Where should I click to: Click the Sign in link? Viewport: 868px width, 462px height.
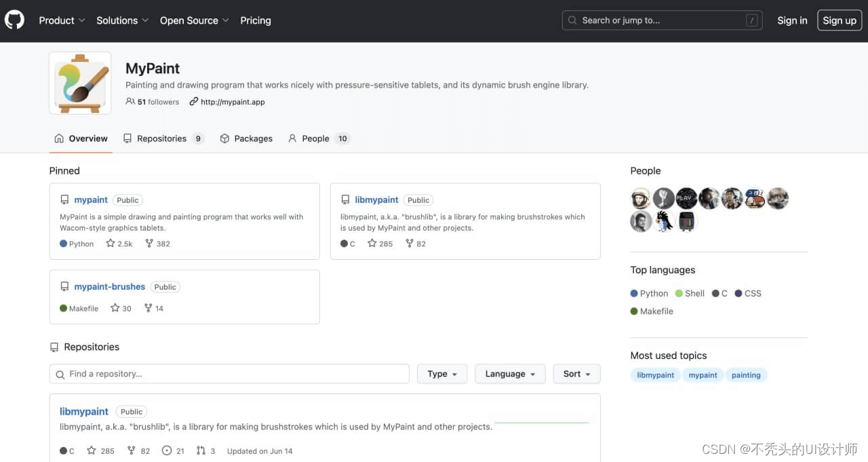(792, 20)
